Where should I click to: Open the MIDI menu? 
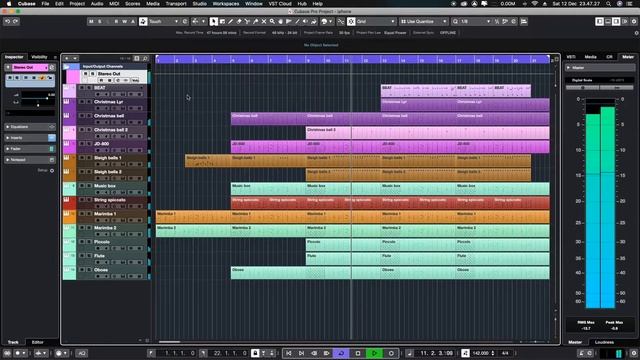tap(114, 4)
